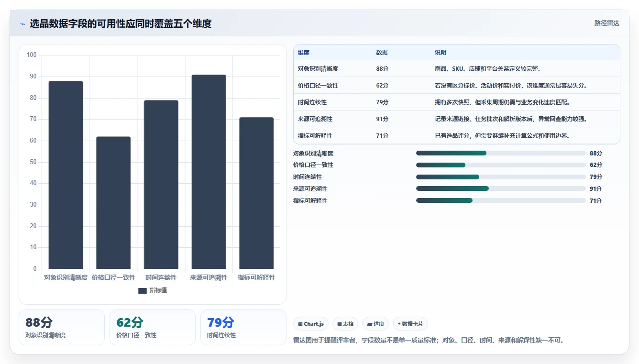Select the 进度 chip
This screenshot has width=639, height=364.
click(x=375, y=324)
